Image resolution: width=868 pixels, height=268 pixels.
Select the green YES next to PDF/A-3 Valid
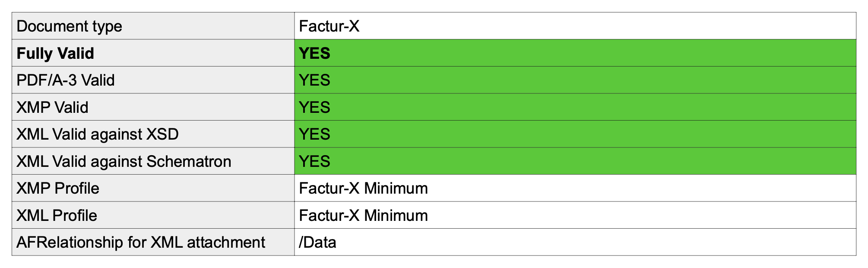(x=314, y=80)
